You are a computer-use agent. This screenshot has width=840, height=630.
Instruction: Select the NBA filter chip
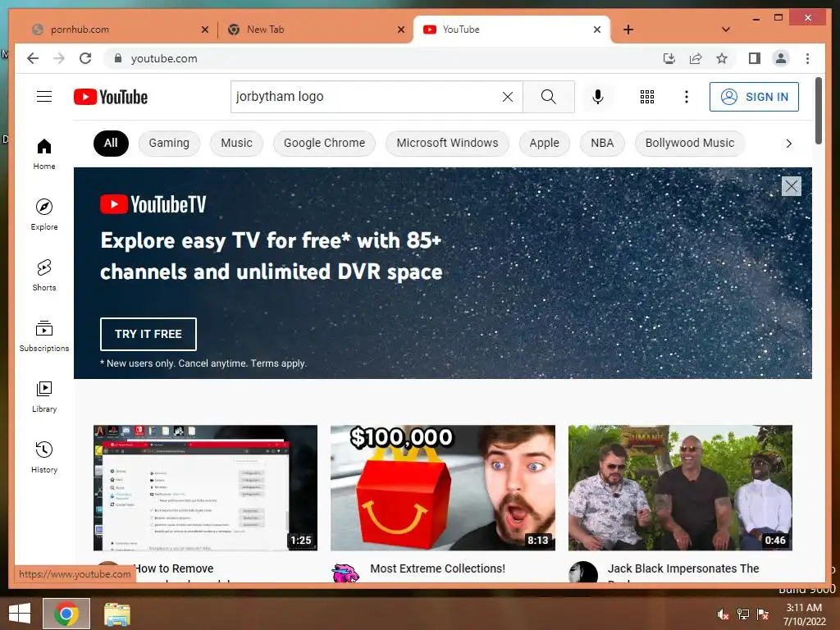pyautogui.click(x=602, y=143)
